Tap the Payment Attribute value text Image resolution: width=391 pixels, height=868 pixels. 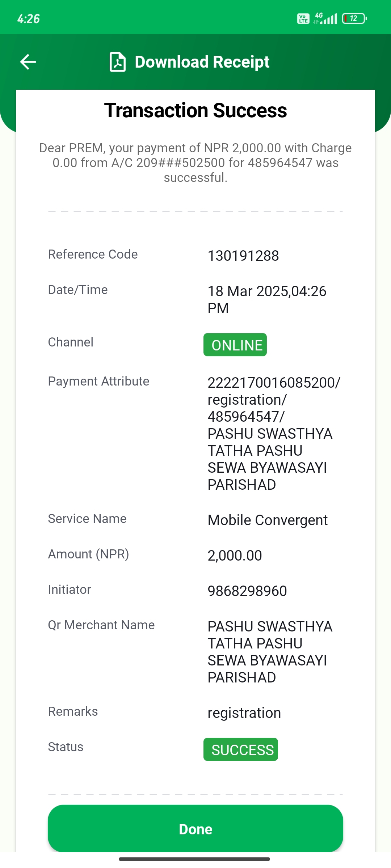274,434
